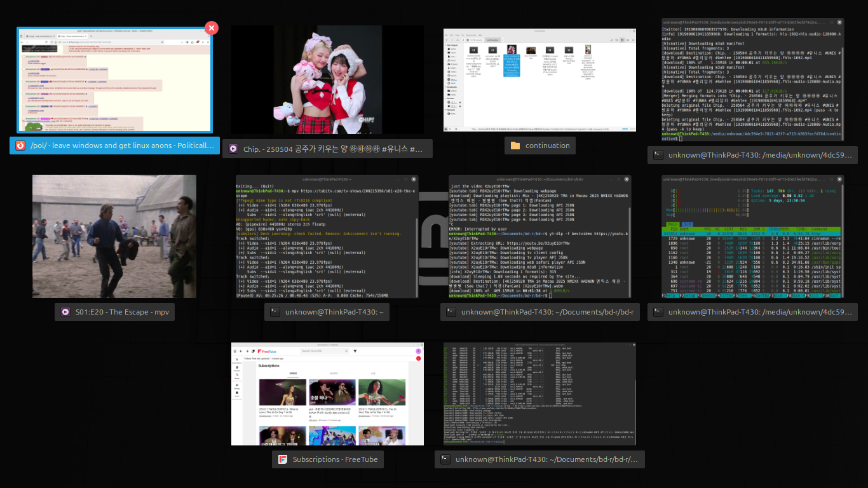868x488 pixels.
Task: Click the title "Subscriptions - FreeTube"
Action: point(335,459)
